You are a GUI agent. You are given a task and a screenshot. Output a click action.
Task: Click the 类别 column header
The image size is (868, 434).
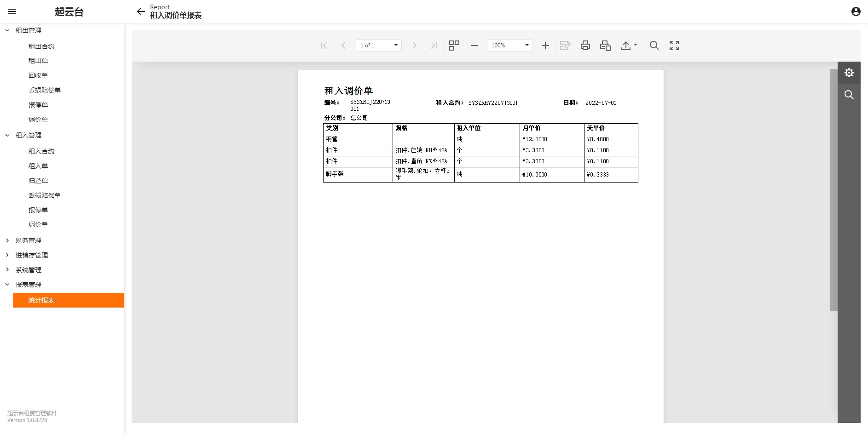[x=358, y=128]
